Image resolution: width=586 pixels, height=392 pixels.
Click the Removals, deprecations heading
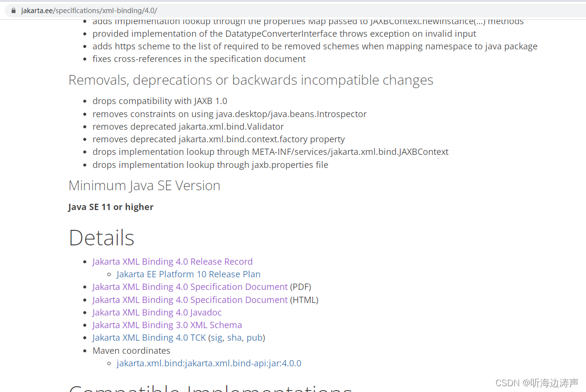tap(250, 80)
